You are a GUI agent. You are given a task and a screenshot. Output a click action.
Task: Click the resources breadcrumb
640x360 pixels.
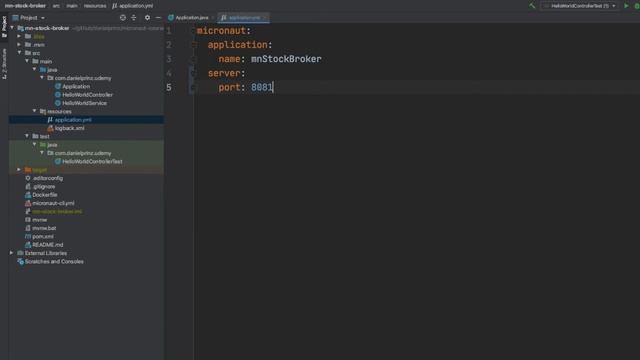95,6
